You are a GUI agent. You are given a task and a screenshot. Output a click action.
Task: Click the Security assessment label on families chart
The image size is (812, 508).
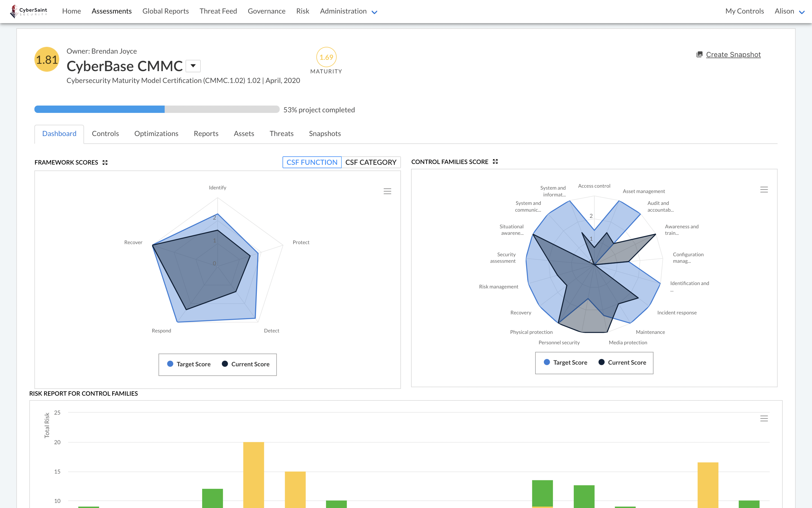pyautogui.click(x=503, y=258)
